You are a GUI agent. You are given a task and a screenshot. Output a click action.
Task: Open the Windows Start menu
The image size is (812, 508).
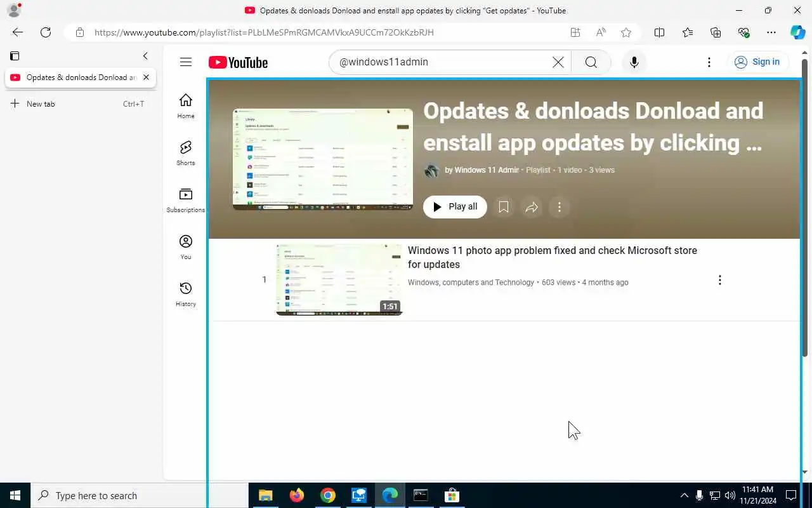[x=15, y=495]
